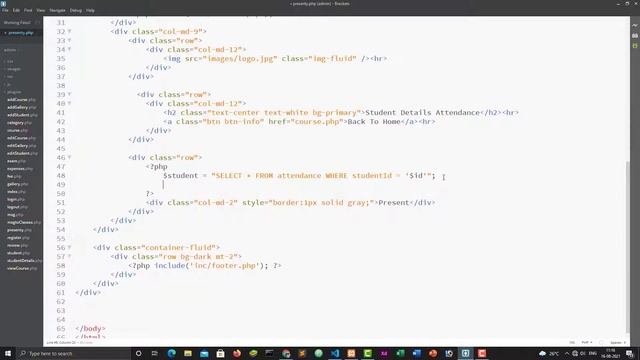
Task: Open the Edit menu
Action: 16,10
